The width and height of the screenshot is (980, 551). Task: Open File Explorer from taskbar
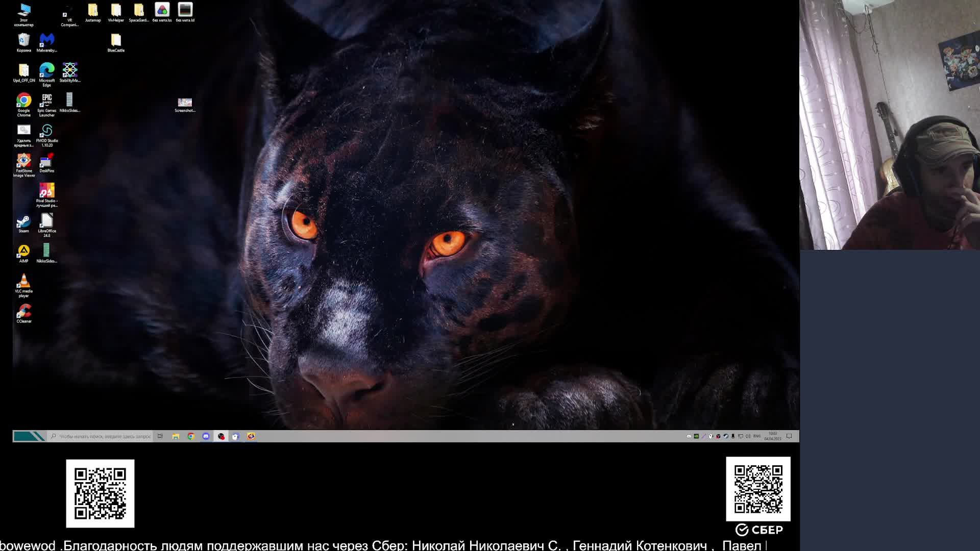tap(176, 436)
